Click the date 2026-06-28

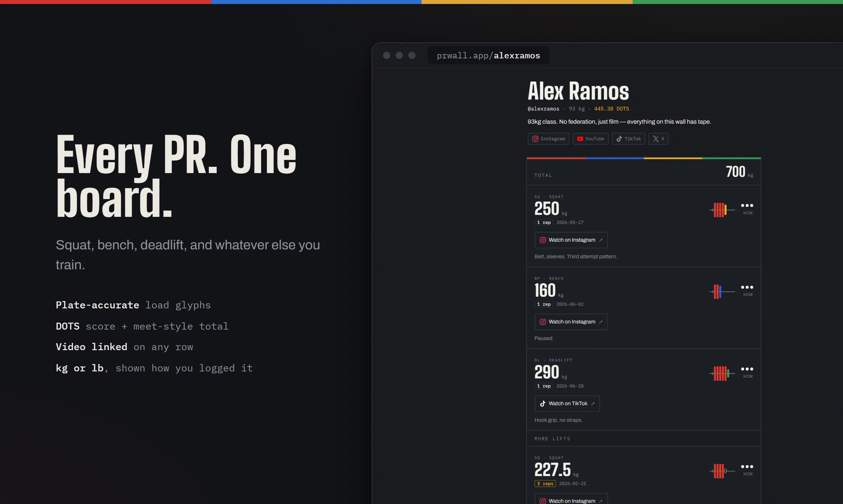coord(570,386)
